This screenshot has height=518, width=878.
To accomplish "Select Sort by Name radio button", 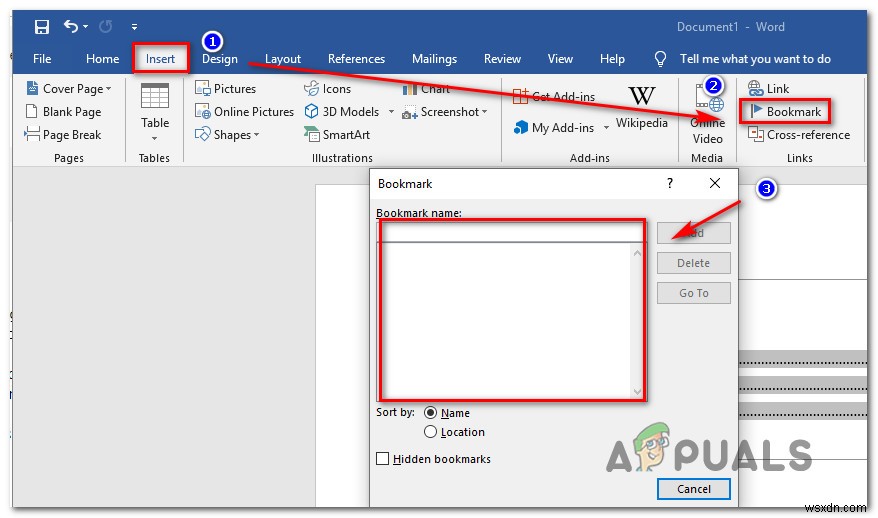I will (430, 413).
